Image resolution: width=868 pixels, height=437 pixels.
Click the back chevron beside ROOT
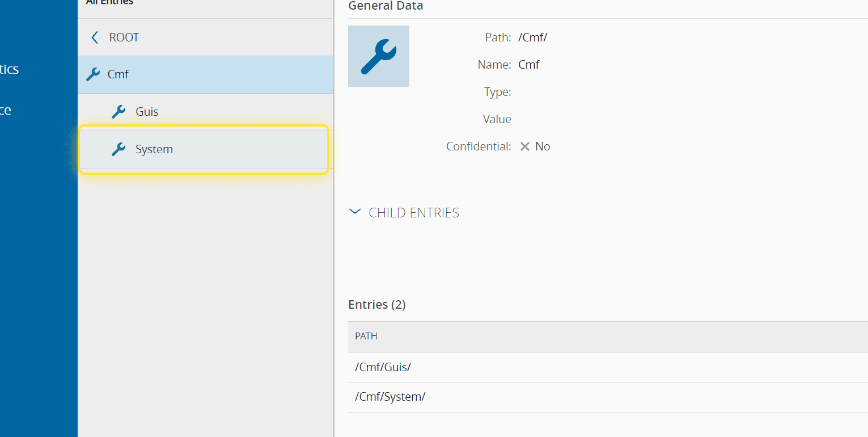click(95, 37)
